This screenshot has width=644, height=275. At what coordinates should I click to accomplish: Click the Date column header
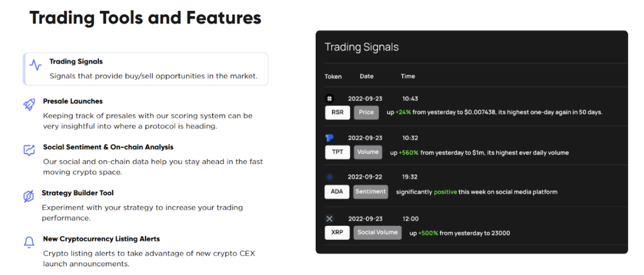tap(367, 76)
